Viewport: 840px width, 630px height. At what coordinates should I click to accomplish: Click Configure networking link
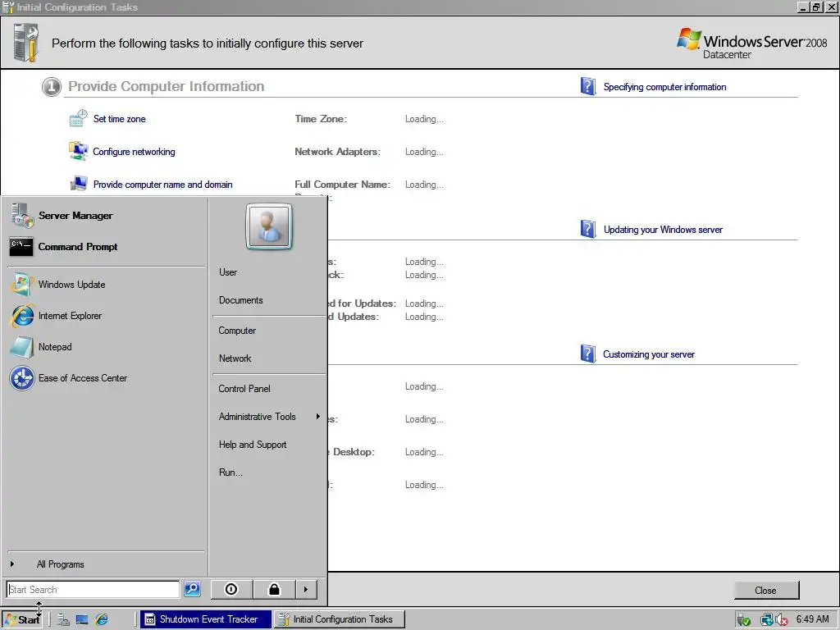tap(134, 152)
